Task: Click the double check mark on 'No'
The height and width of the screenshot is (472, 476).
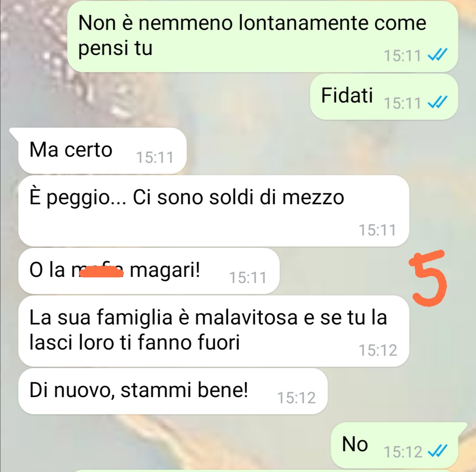Action: coord(437,451)
